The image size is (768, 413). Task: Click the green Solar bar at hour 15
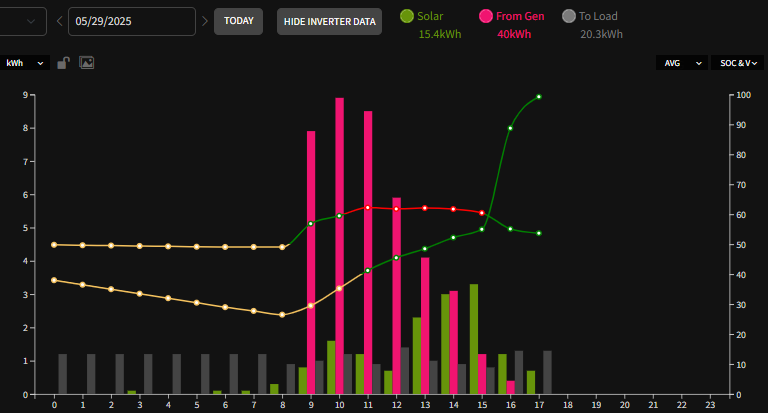click(474, 339)
